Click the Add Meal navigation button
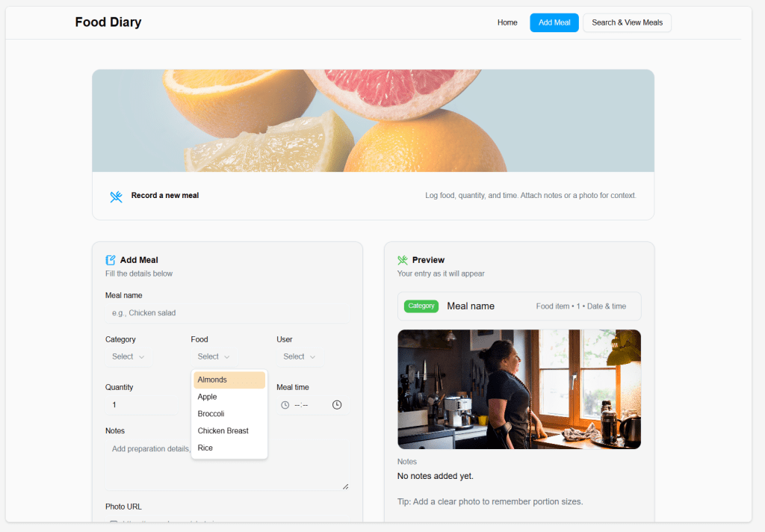This screenshot has width=765, height=532. point(554,22)
